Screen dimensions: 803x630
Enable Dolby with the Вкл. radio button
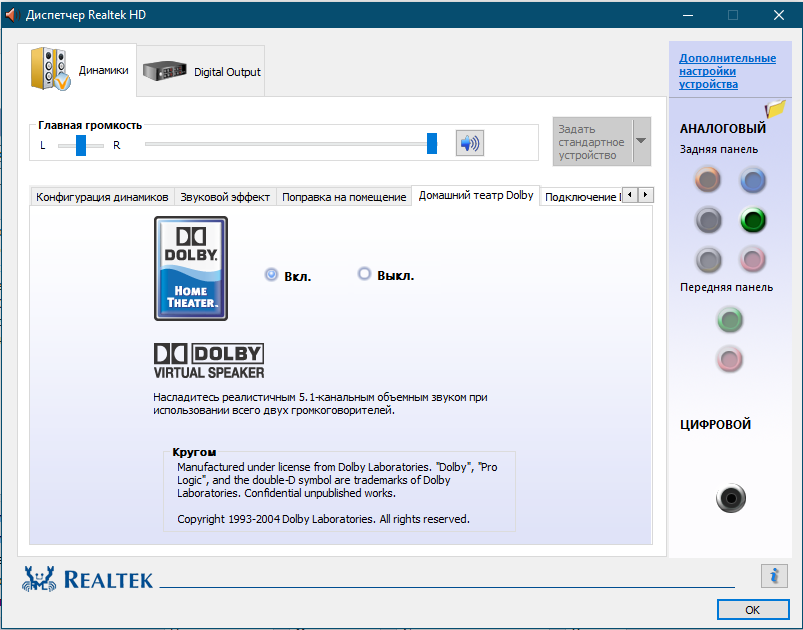271,275
